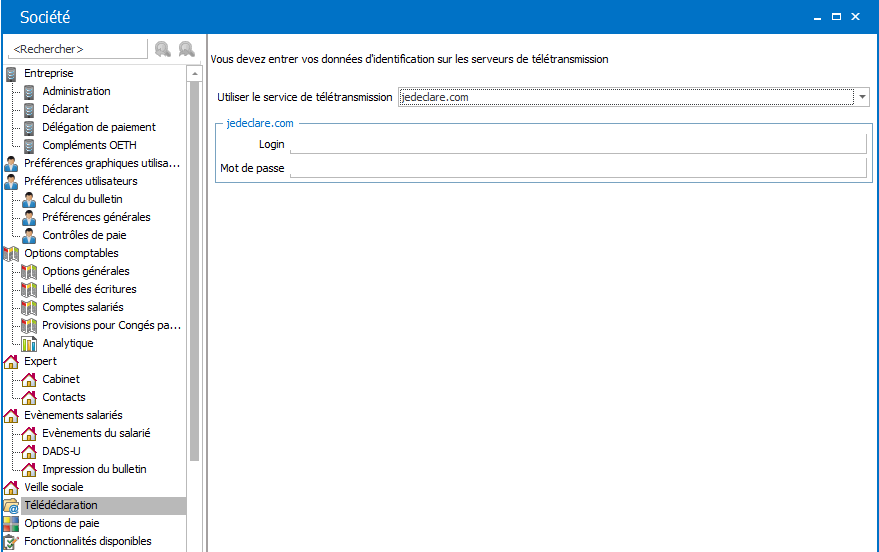Open the Cabinet tree item

pos(61,379)
